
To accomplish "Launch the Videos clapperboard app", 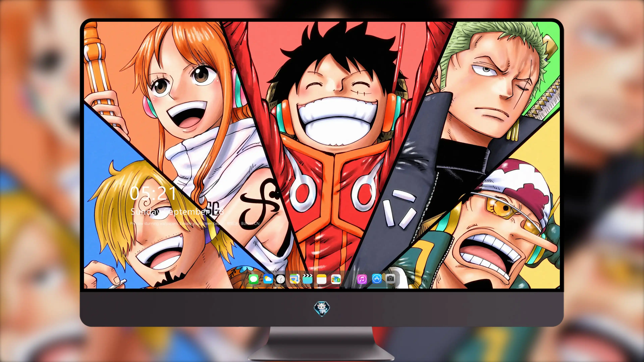I will pyautogui.click(x=308, y=279).
